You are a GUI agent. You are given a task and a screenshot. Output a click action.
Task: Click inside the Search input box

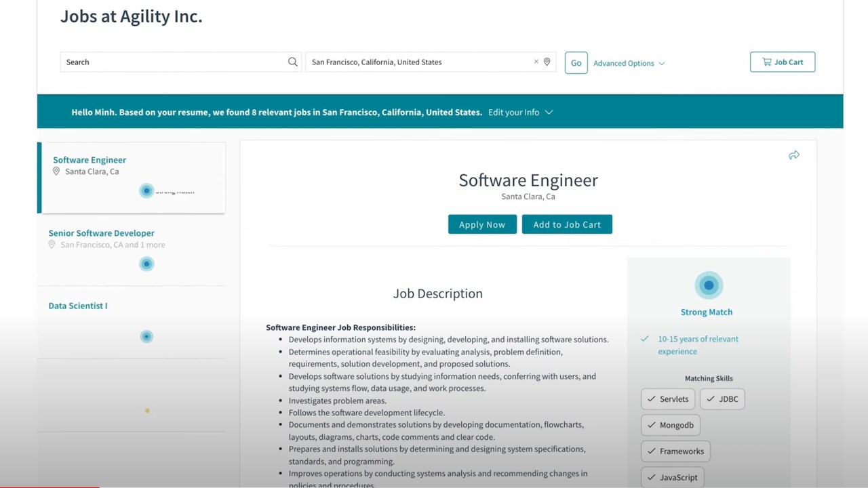pos(170,62)
